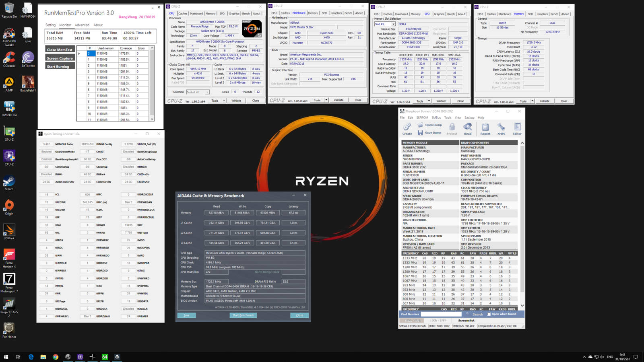Open GPU-Z desktop shortcut

(9, 134)
